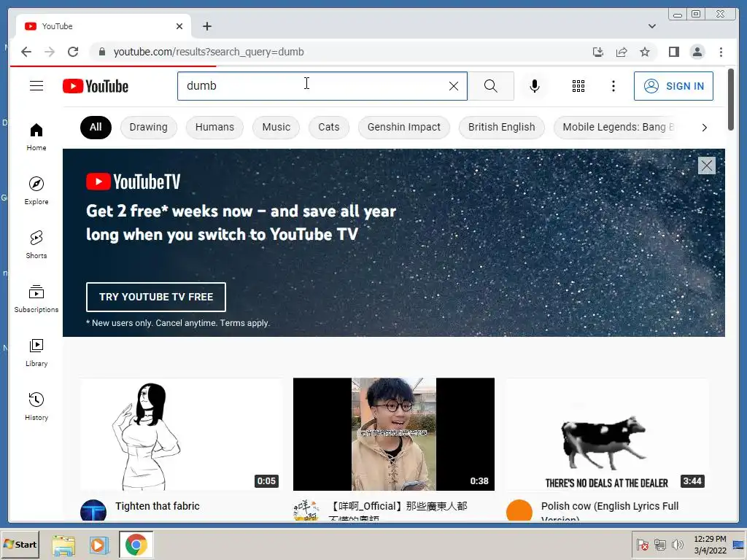Click the YouTubeTV logo in banner
The width and height of the screenshot is (747, 560).
click(x=133, y=182)
